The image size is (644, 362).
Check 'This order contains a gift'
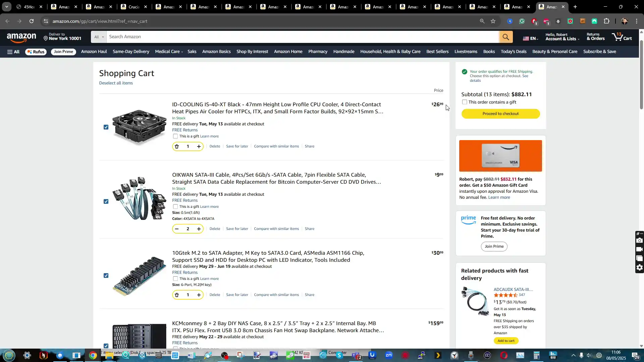465,102
